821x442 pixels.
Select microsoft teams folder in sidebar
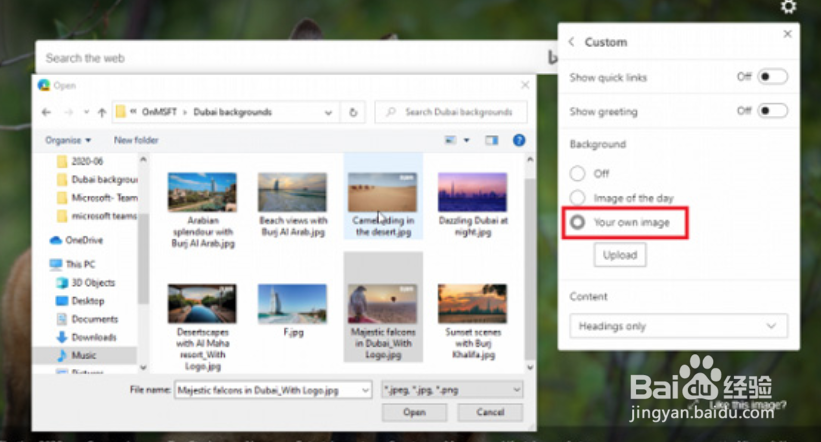(x=97, y=216)
